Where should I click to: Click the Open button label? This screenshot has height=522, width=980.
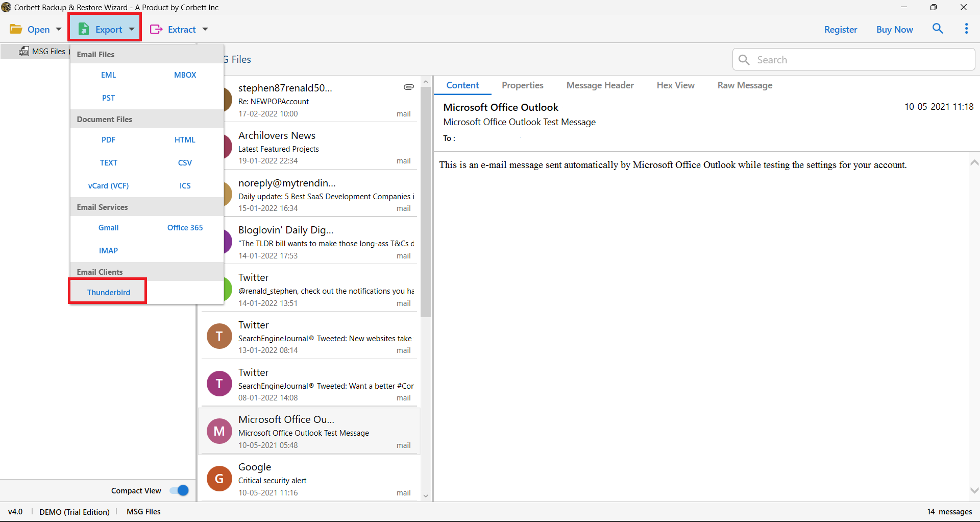(x=38, y=29)
